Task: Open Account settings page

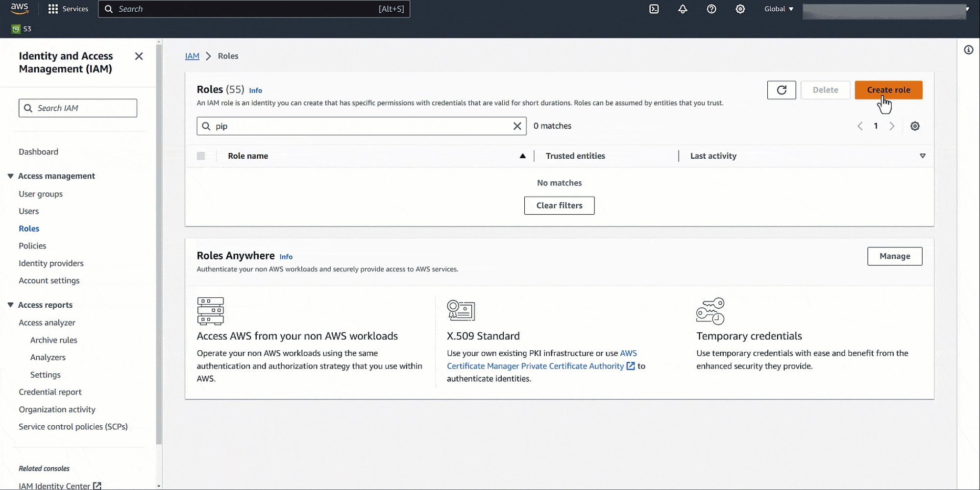Action: pos(49,281)
